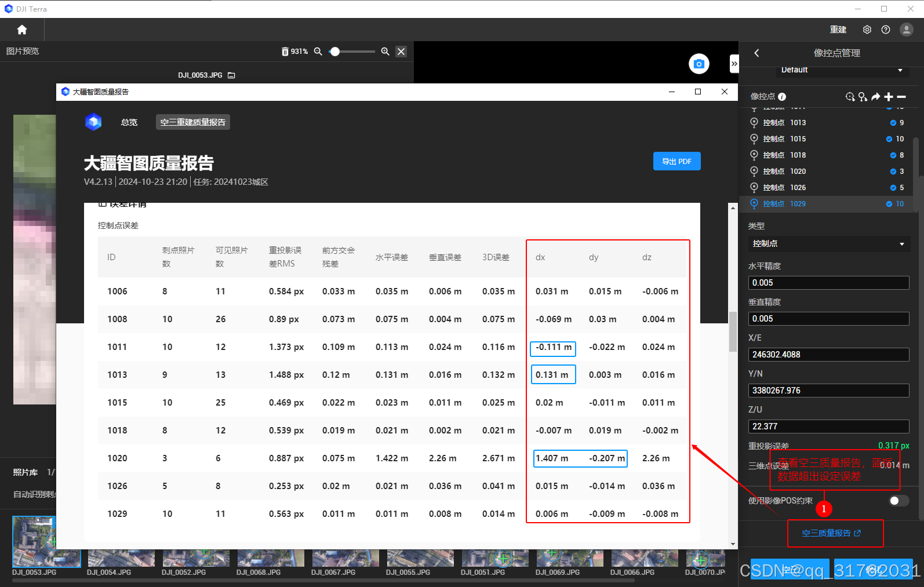
Task: Click 导出 PDF button
Action: tap(677, 161)
